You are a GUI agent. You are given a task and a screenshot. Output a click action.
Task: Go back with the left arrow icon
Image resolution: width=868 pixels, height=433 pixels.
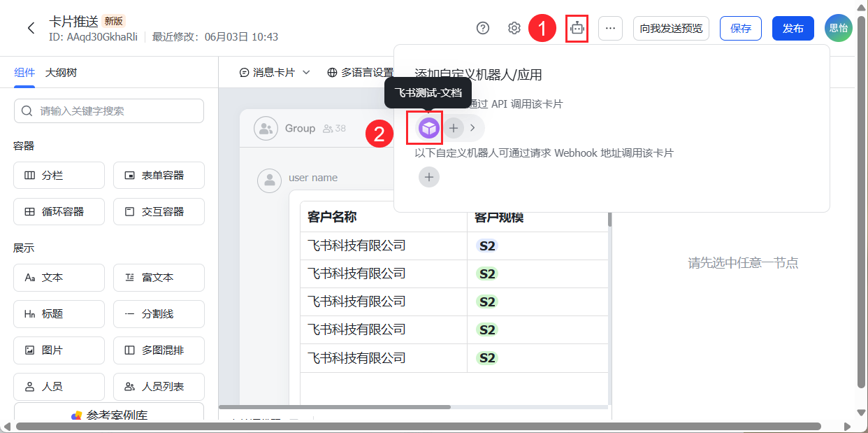[x=31, y=28]
